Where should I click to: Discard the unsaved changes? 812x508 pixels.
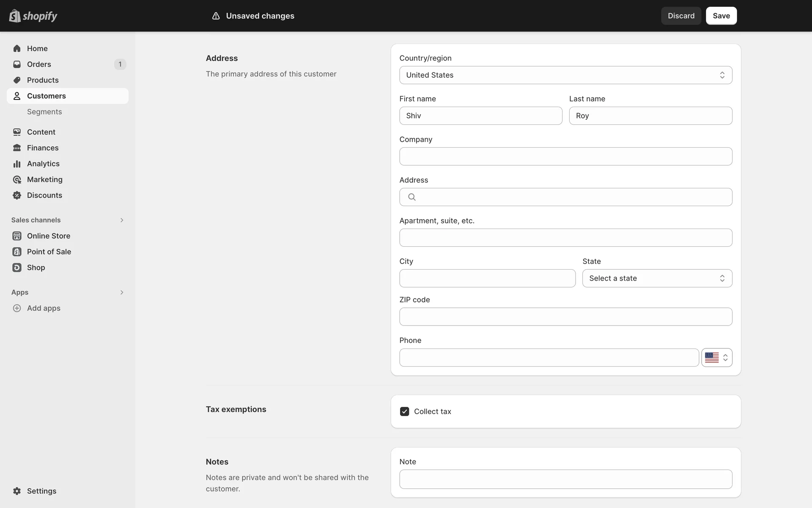[681, 16]
